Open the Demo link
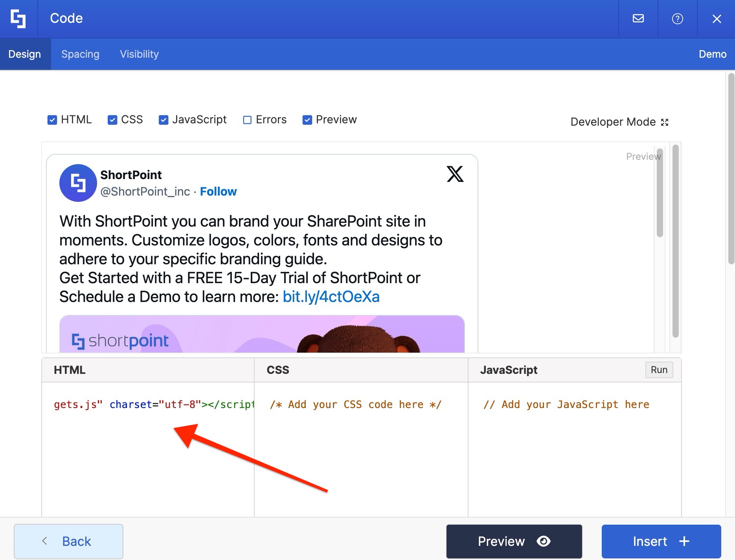The image size is (735, 560). coord(712,54)
